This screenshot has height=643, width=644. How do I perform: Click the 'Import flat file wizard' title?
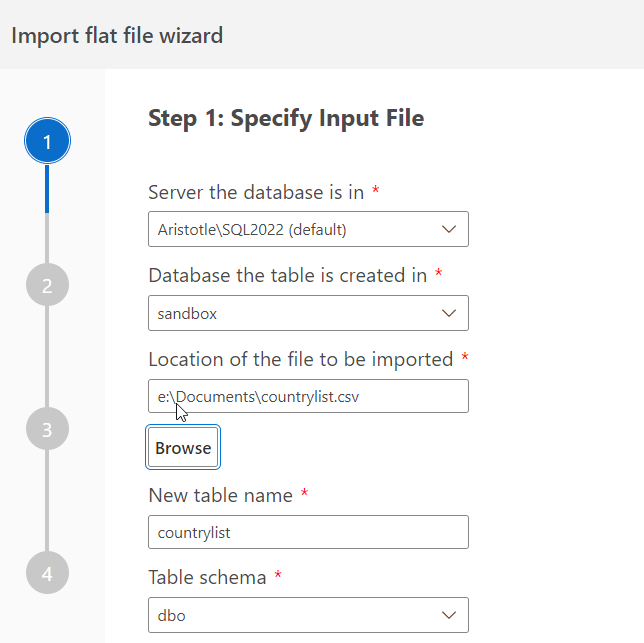click(117, 36)
